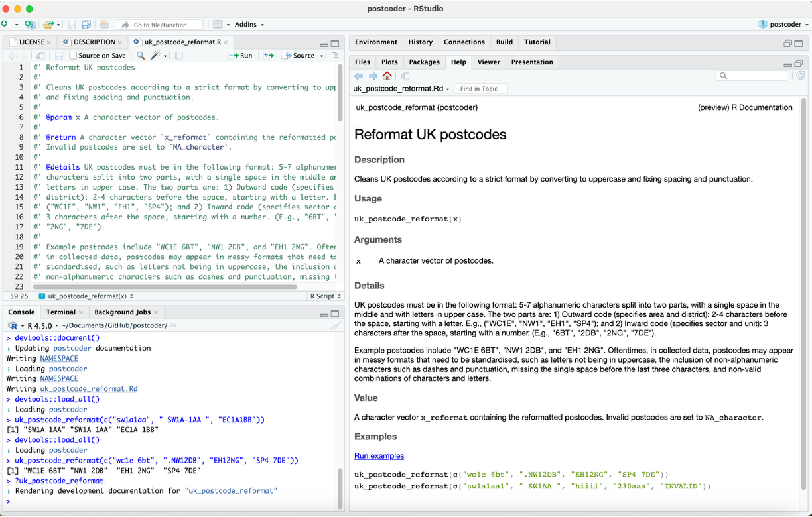Click the Save All documents icon
This screenshot has height=517, width=812.
coord(86,25)
